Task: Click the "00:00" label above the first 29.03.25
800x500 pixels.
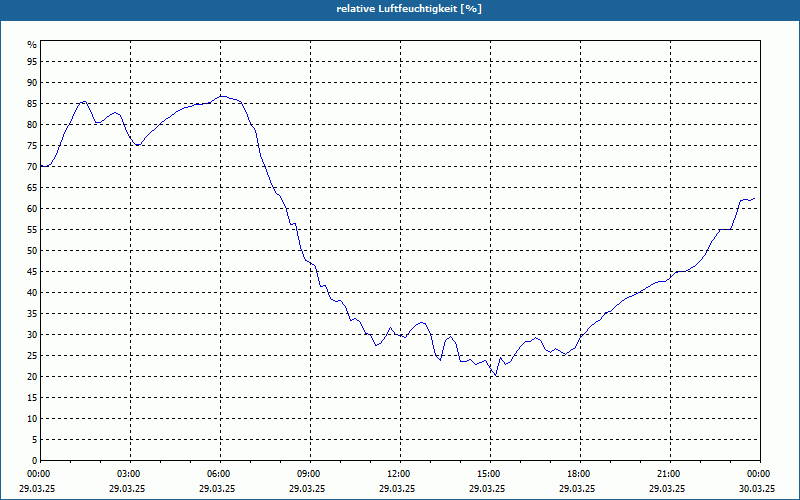Action: coord(38,474)
